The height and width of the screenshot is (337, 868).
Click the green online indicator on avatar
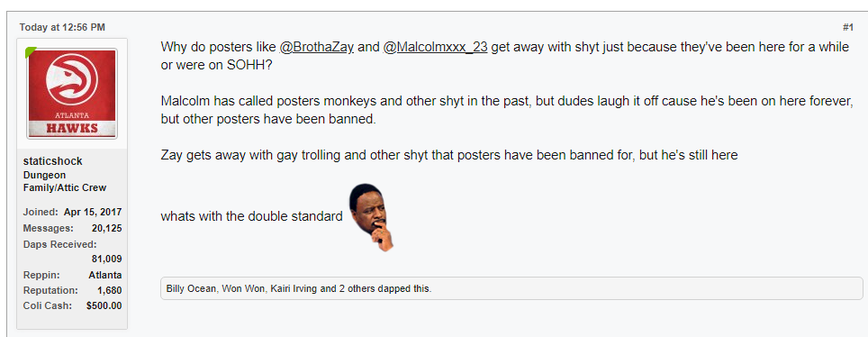pyautogui.click(x=30, y=52)
